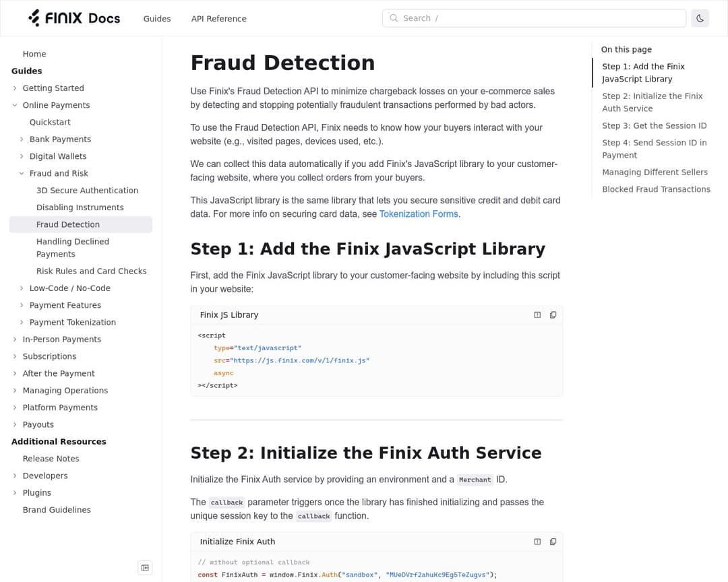Toggle dark mode moon icon
728x582 pixels.
[700, 18]
